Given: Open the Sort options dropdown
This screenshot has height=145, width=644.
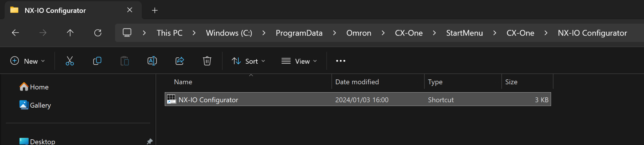Looking at the screenshot, I should [248, 61].
